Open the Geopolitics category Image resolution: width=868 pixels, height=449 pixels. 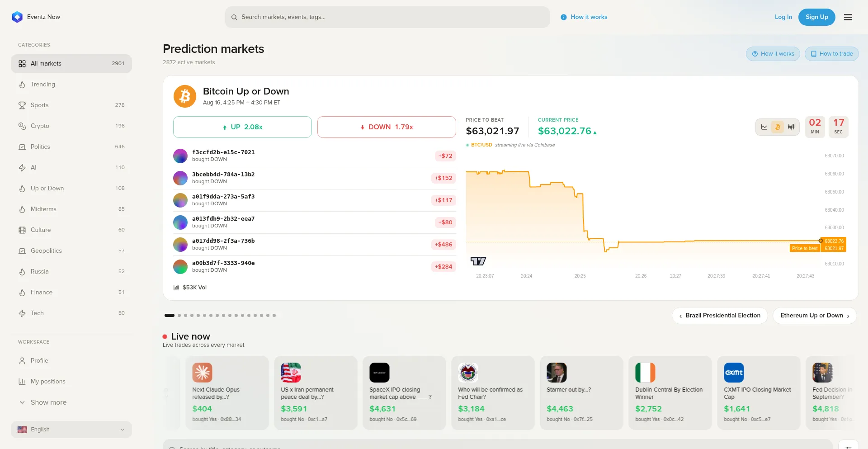point(71,251)
